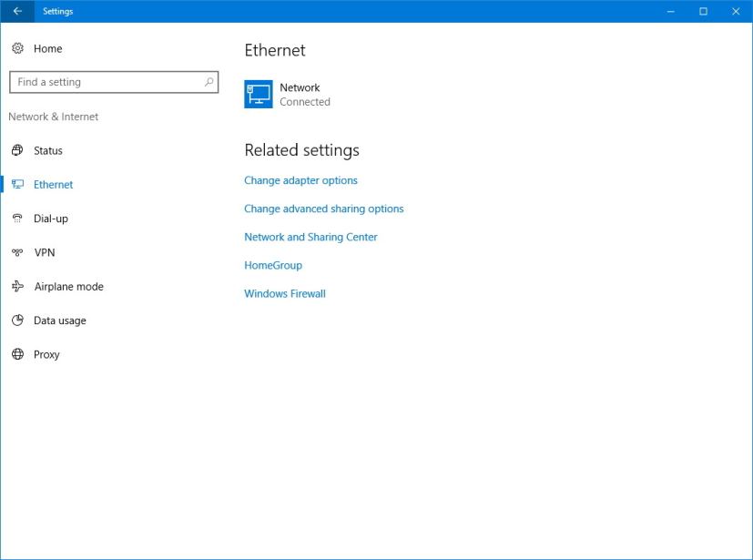
Task: Open the HomeGroup link
Action: point(273,265)
